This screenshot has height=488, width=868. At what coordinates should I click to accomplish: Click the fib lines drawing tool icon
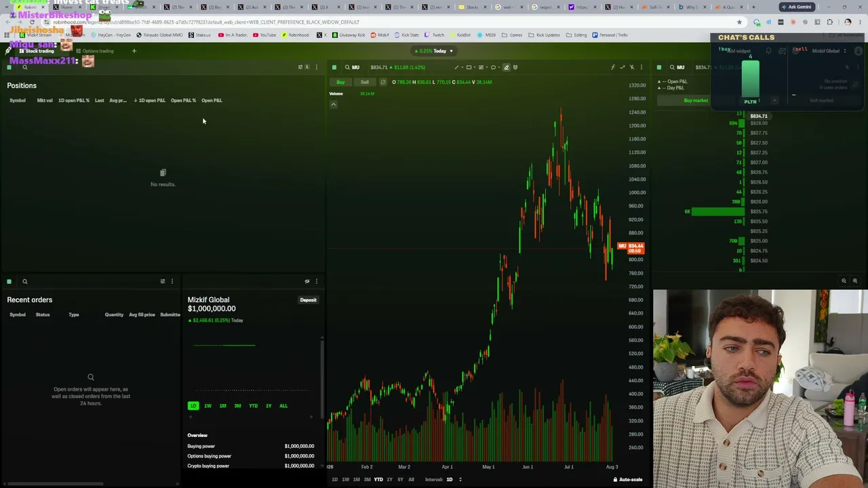[481, 67]
